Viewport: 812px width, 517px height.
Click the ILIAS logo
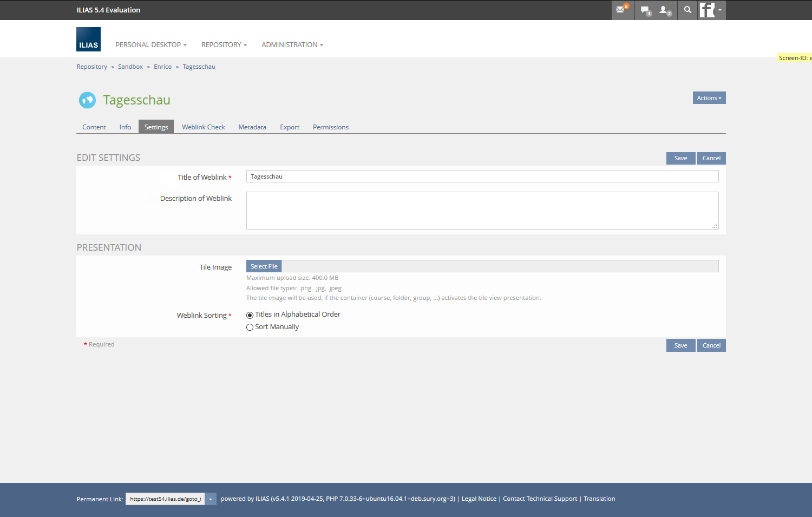point(88,40)
